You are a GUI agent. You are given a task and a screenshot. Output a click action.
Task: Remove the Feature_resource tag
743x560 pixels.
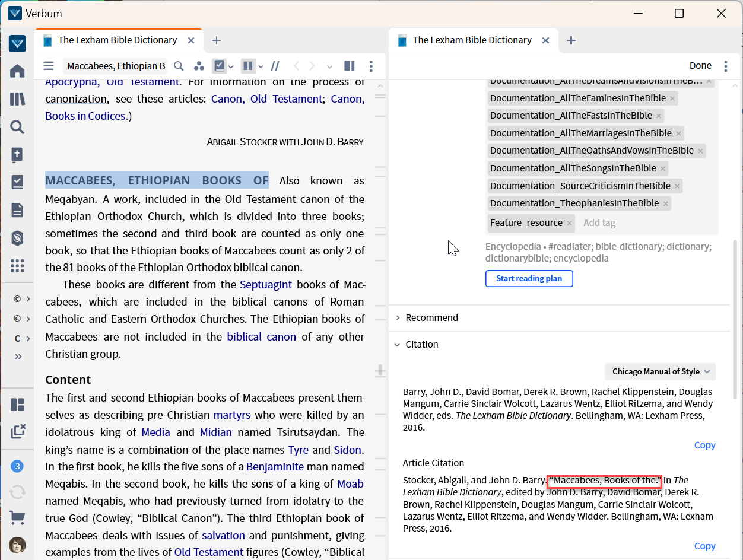(569, 223)
